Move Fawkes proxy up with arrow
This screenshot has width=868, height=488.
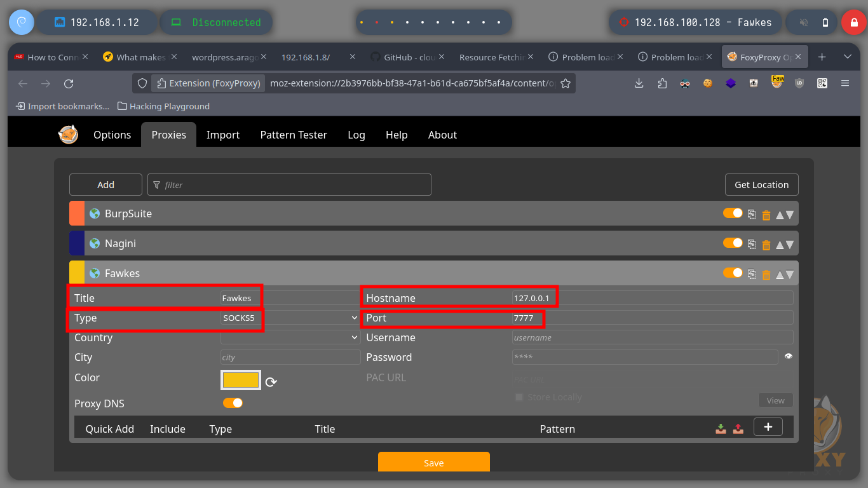pyautogui.click(x=780, y=275)
